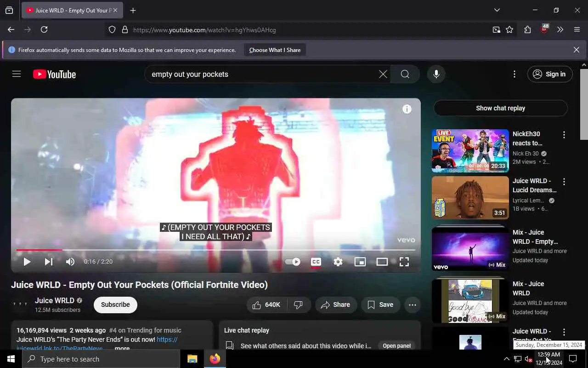Open YouTube settings three-dot menu

tap(514, 74)
